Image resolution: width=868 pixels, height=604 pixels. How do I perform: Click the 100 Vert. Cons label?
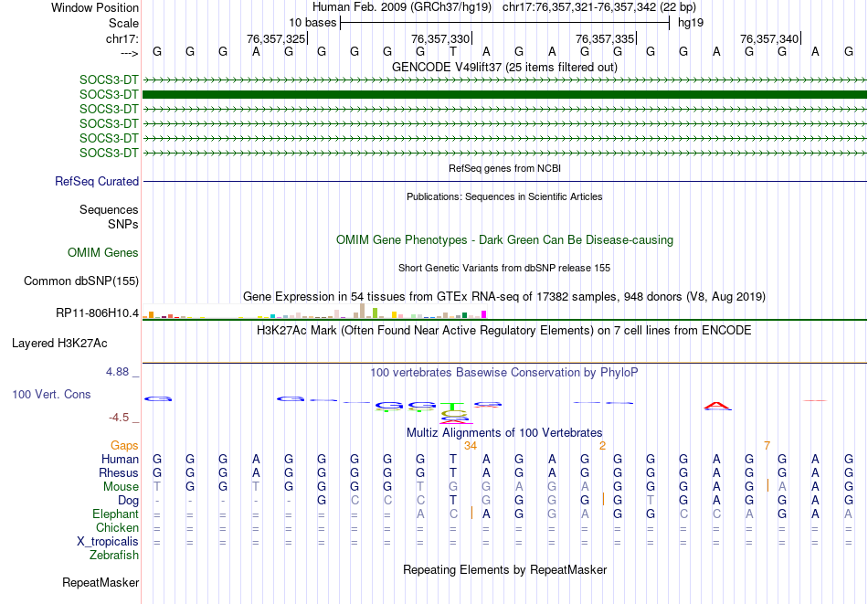(x=51, y=394)
